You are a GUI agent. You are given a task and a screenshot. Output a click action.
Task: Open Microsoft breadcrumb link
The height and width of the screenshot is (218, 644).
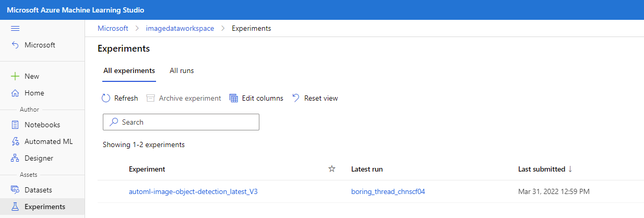[113, 28]
